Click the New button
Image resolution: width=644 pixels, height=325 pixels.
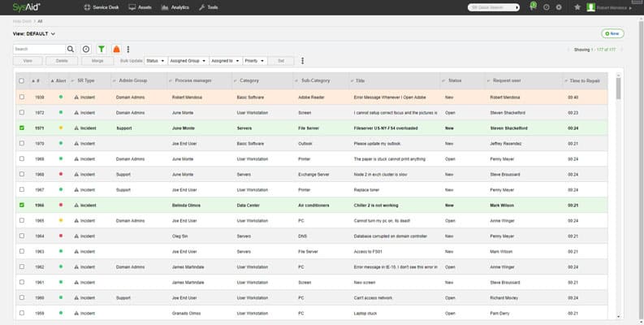tap(612, 33)
